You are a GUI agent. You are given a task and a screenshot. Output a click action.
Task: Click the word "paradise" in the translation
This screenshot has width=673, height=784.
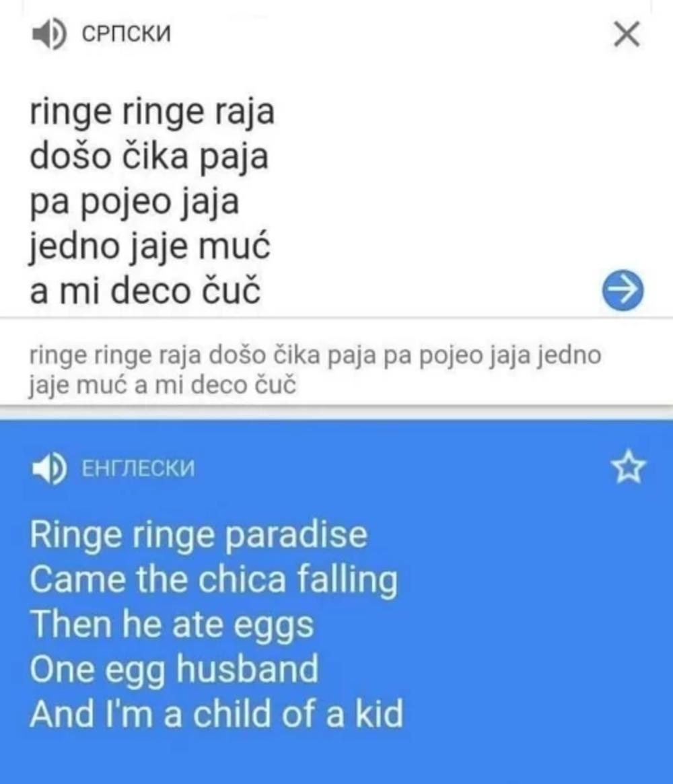coord(295,535)
